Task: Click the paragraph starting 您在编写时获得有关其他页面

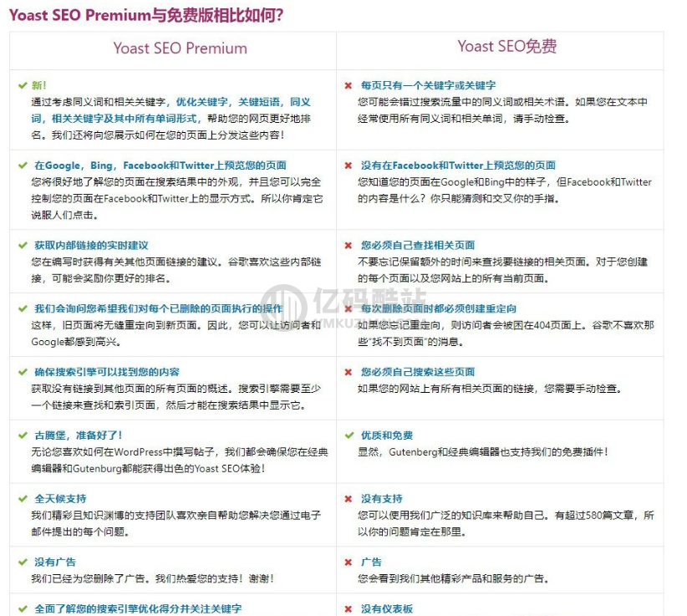Action: click(176, 270)
